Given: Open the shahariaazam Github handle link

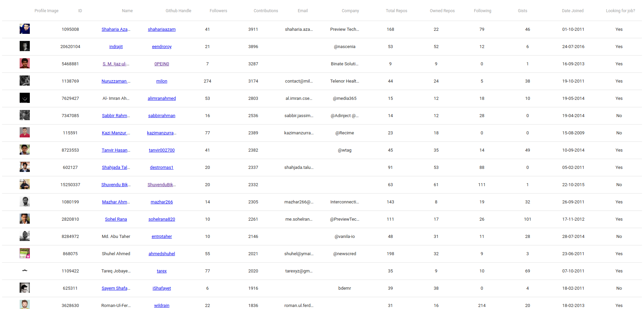Looking at the screenshot, I should pos(162,29).
